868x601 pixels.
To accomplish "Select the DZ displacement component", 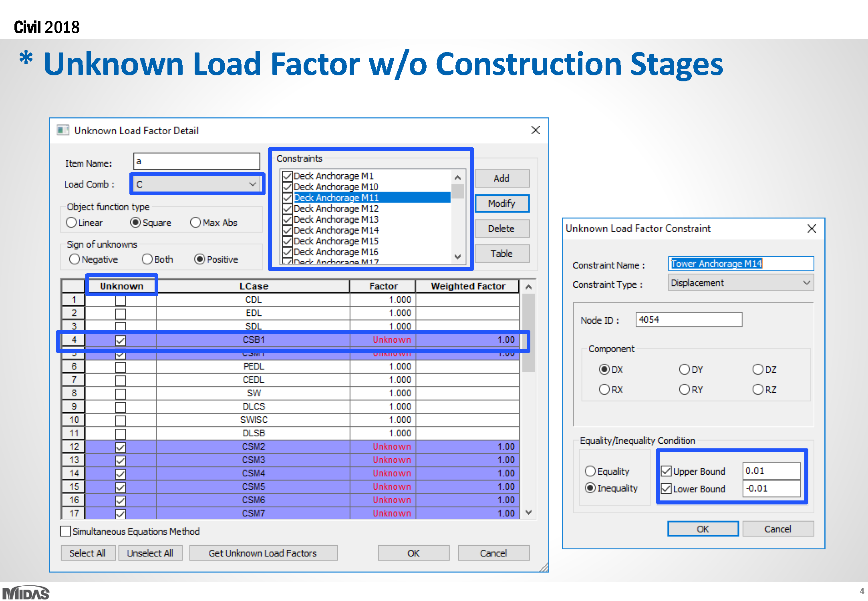I will [758, 369].
